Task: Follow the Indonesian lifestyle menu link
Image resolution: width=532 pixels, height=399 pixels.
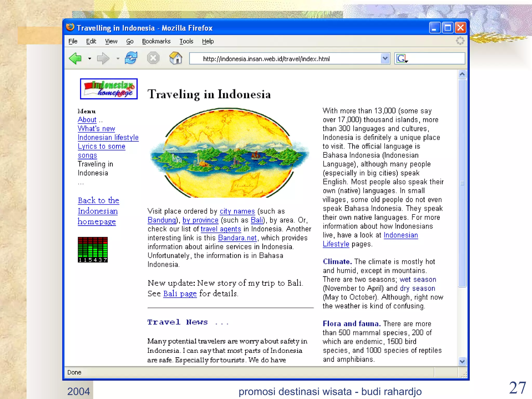Action: coord(108,137)
